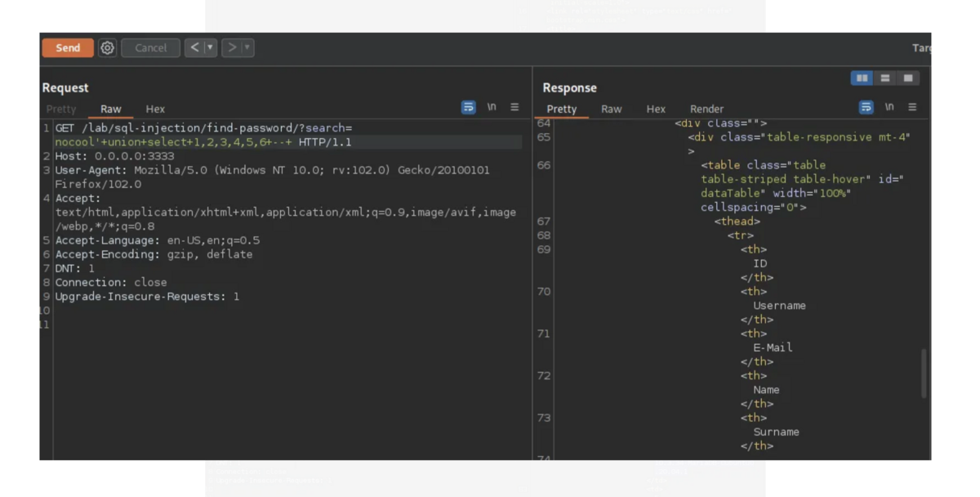
Task: Open the Response viewer hamburger menu
Action: tap(912, 107)
